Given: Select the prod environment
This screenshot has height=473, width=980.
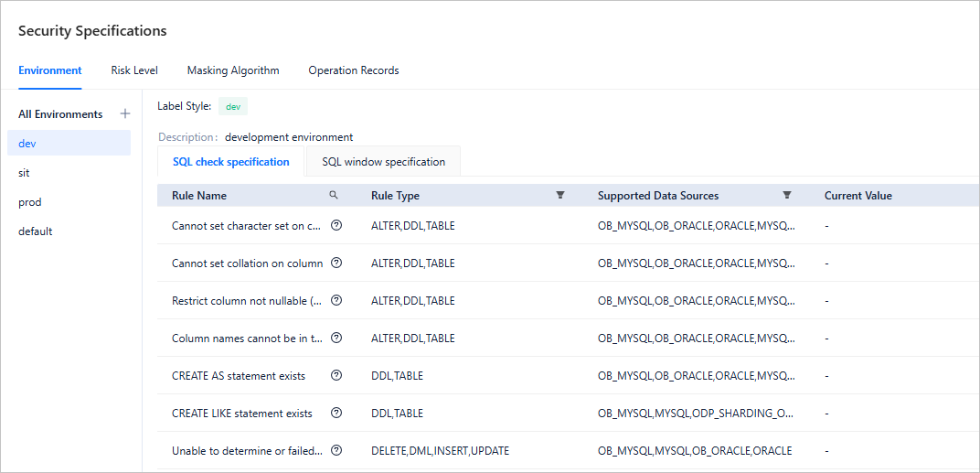Looking at the screenshot, I should coord(30,202).
